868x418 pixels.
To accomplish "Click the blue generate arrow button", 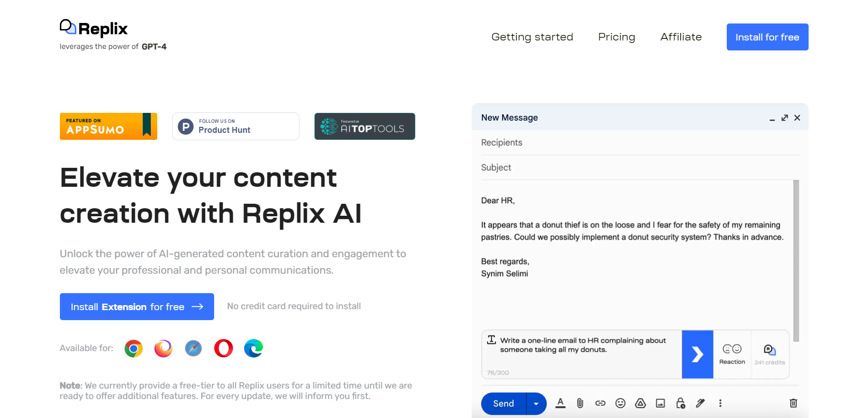I will 697,354.
